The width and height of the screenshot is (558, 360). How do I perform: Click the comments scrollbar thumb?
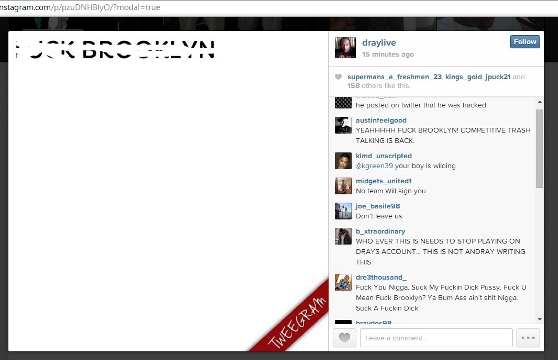539,148
